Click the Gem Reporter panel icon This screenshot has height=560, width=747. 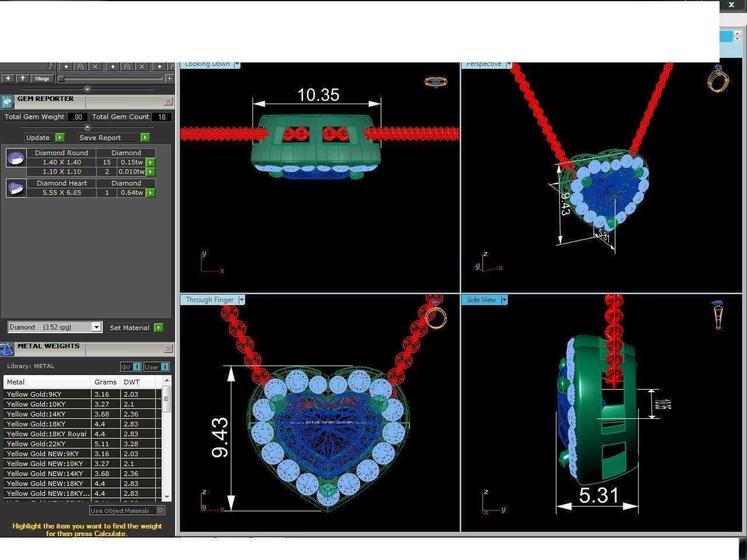point(7,102)
